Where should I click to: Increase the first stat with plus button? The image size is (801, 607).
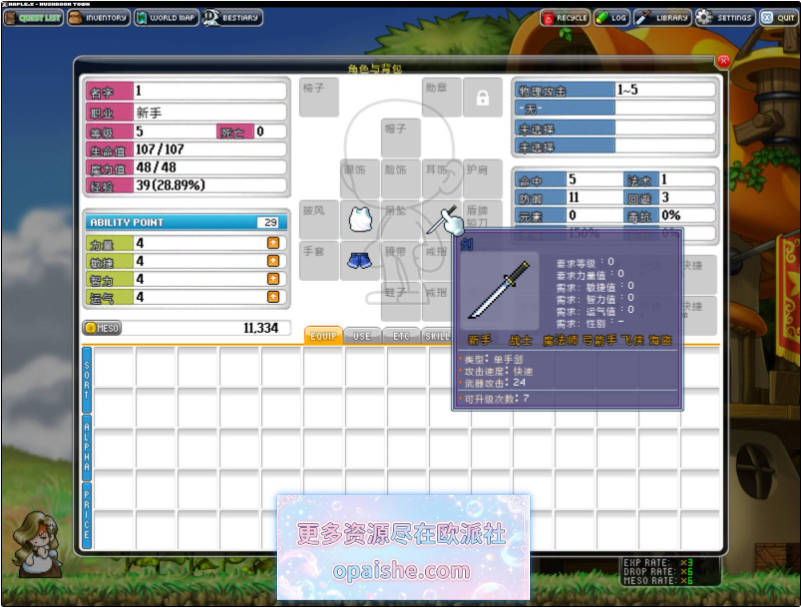[x=273, y=243]
